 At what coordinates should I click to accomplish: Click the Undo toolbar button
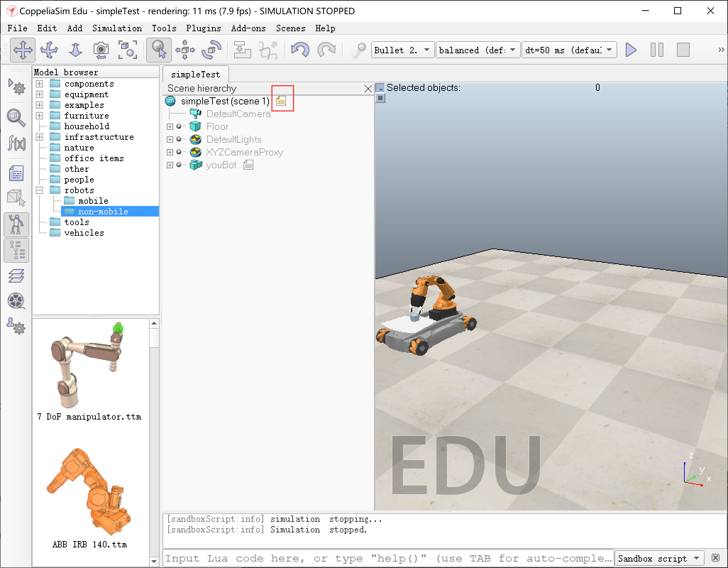click(x=300, y=50)
